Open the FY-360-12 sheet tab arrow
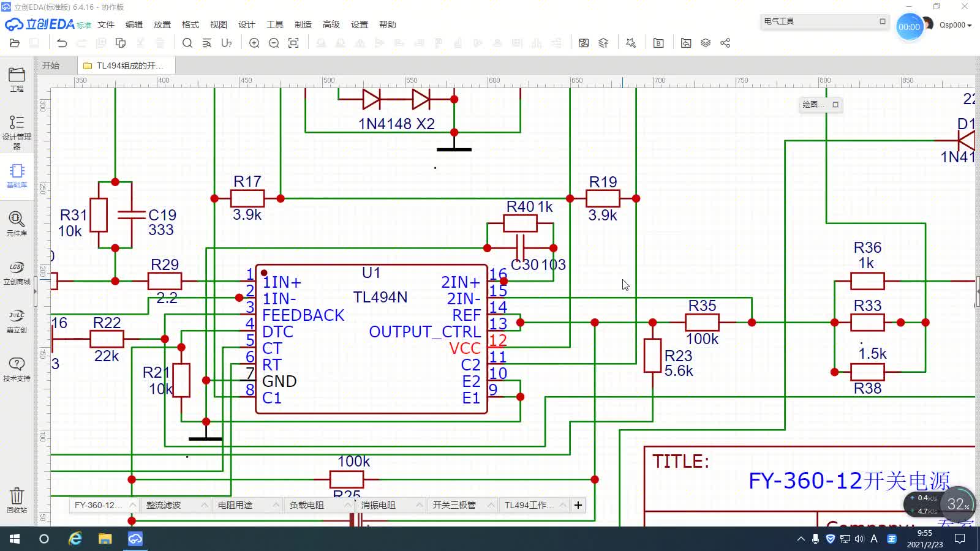Screen dimensions: 980x551 [132, 505]
